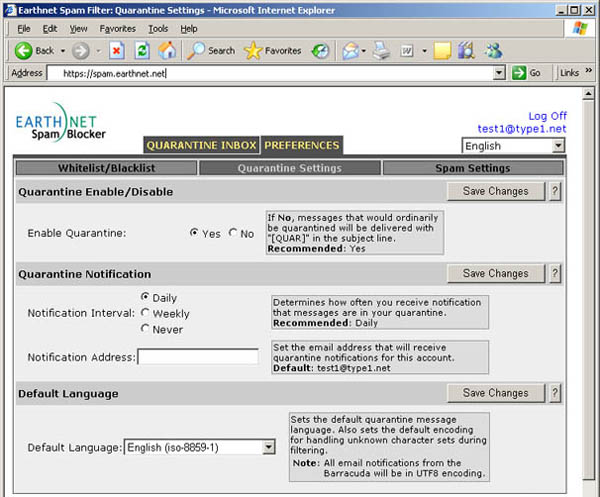Open the English language selector at top right
Image resolution: width=600 pixels, height=497 pixels.
tap(513, 146)
